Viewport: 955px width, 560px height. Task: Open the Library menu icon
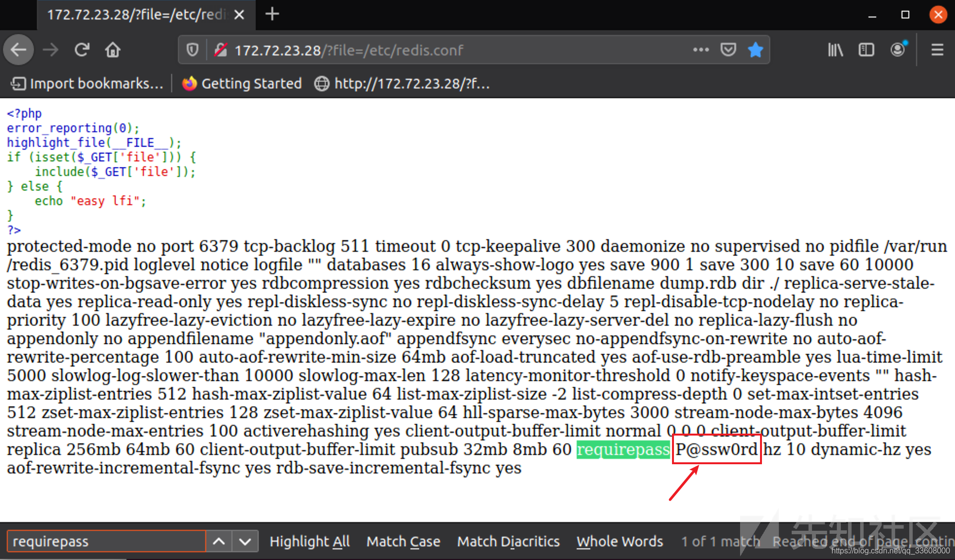point(835,50)
